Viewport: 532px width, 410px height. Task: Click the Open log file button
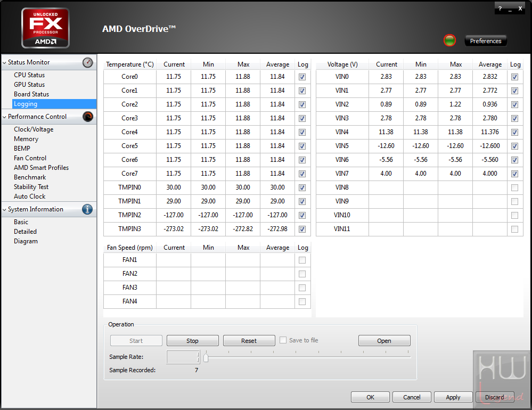[x=384, y=340]
